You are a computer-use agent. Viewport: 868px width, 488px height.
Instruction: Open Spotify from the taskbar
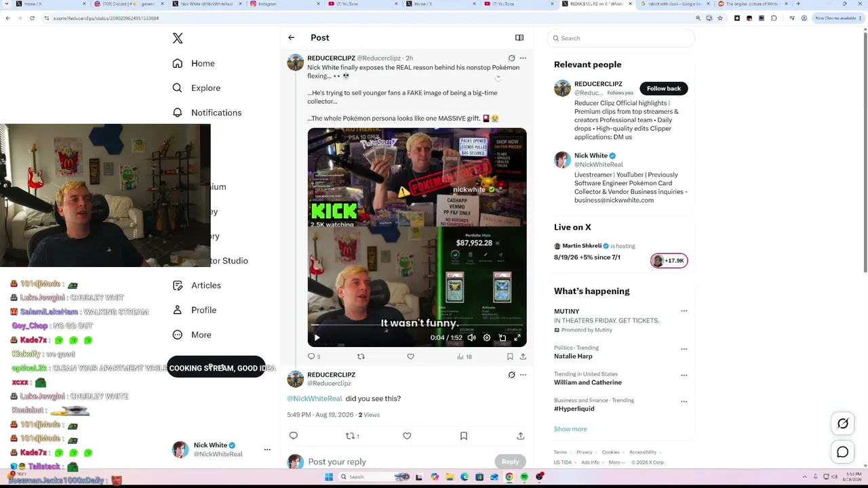coord(524,477)
